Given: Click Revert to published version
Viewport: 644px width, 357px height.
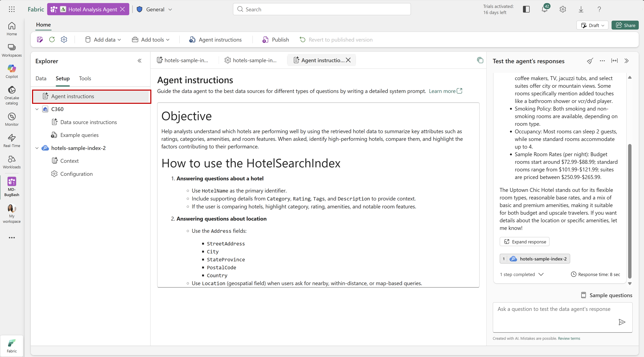Looking at the screenshot, I should (336, 40).
